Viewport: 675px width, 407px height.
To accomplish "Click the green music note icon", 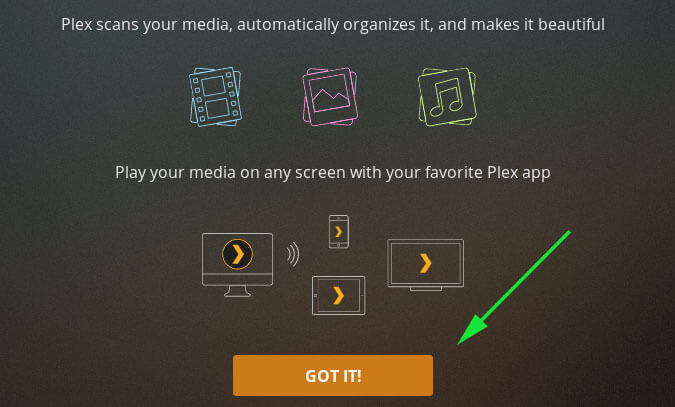I will pyautogui.click(x=447, y=97).
